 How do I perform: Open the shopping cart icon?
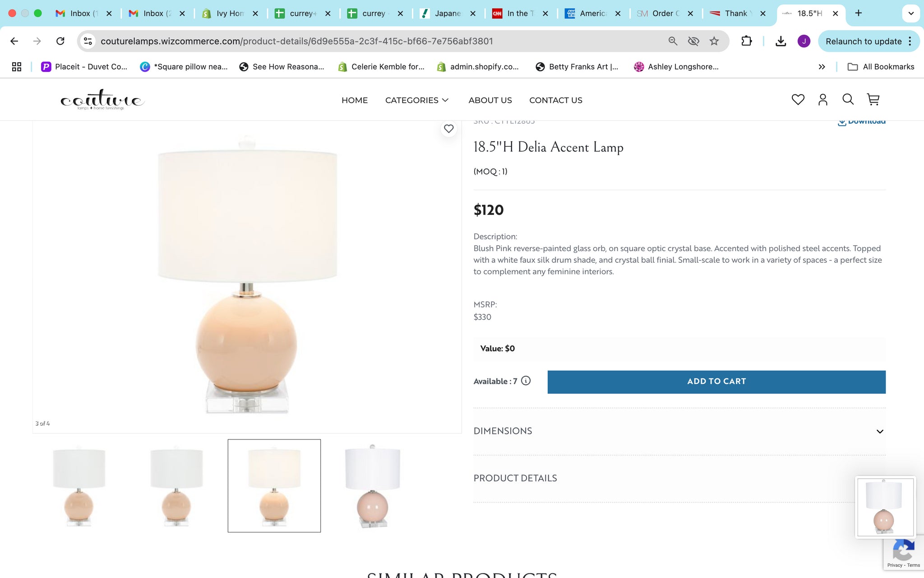pyautogui.click(x=873, y=99)
